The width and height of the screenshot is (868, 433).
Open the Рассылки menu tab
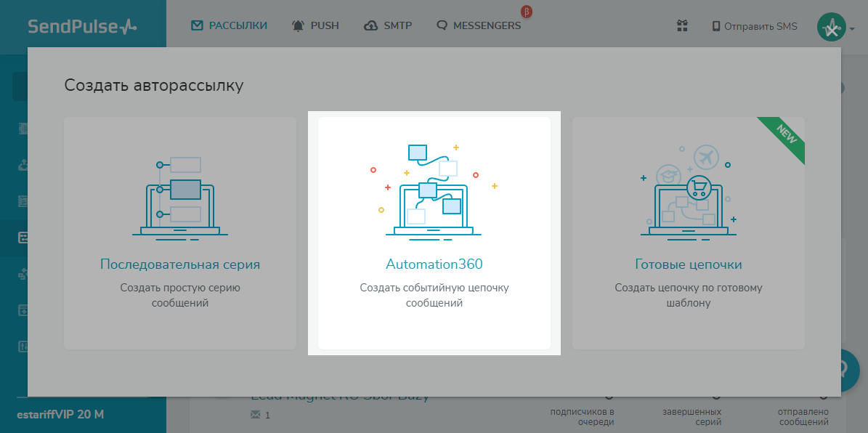click(230, 25)
